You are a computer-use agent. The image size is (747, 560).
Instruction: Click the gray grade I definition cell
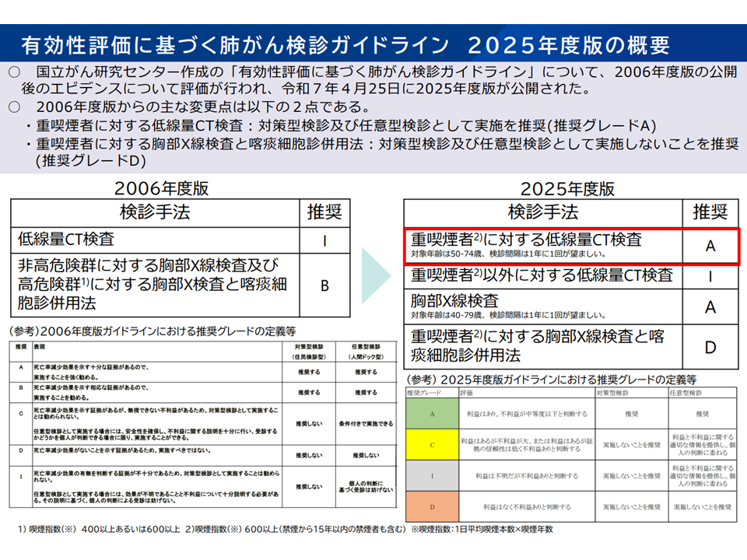coord(430,475)
